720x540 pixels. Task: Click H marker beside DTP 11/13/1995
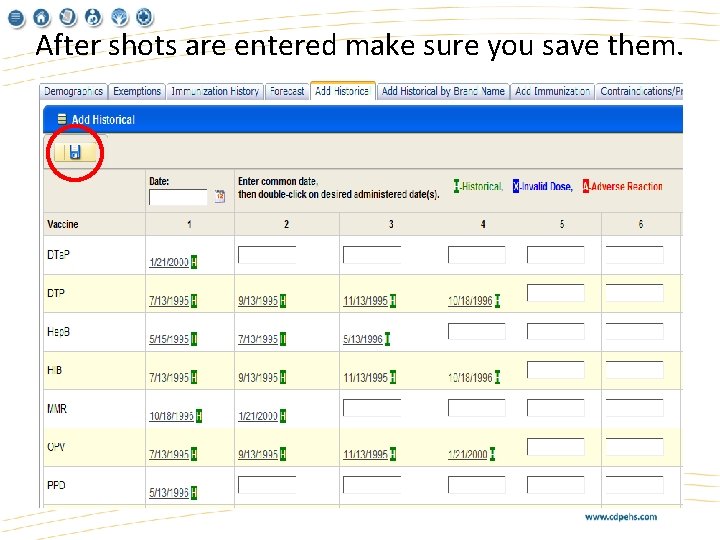pos(393,301)
